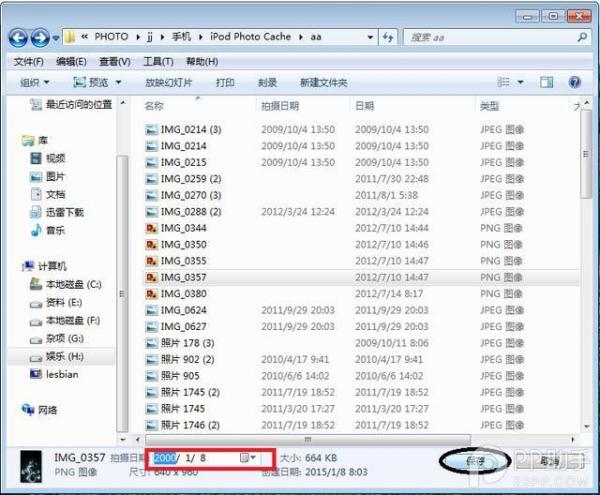
Task: Click the 取消 button in details pane
Action: 549,461
